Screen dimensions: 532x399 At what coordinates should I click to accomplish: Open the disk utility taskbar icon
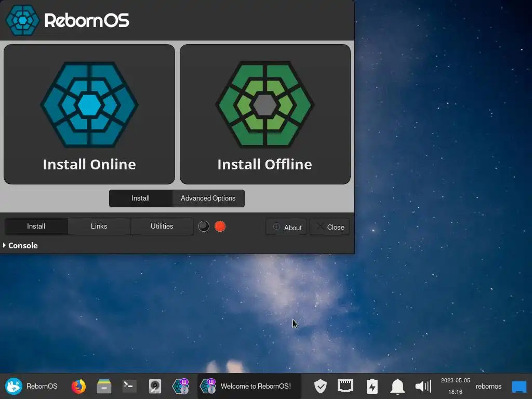click(155, 386)
